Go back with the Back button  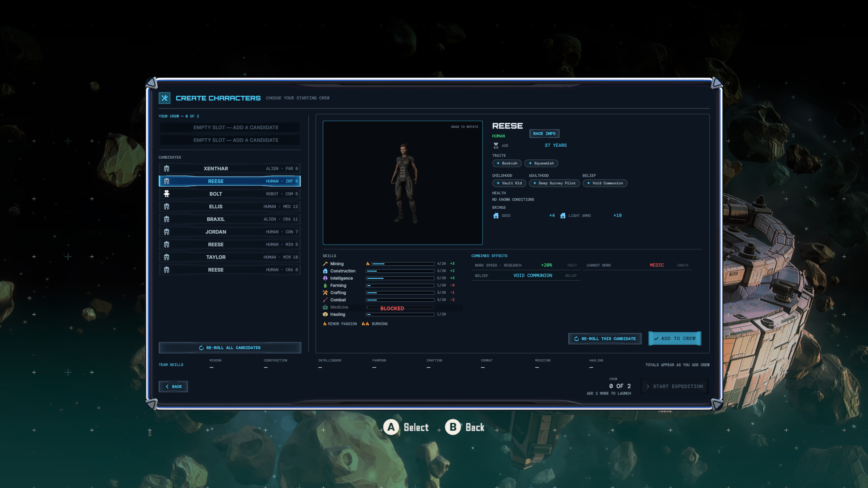click(173, 387)
